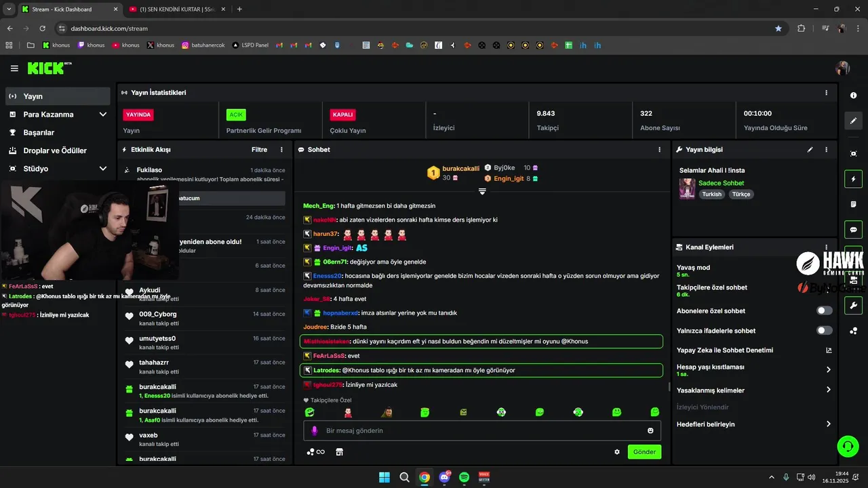Open chat settings gear icon
Viewport: 868px width, 488px height.
[x=617, y=452]
